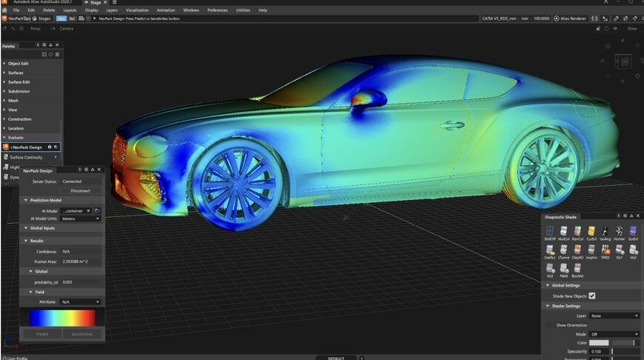Select the LTunne light tunnel shader icon
Screen dimensions: 644x360
coord(564,250)
